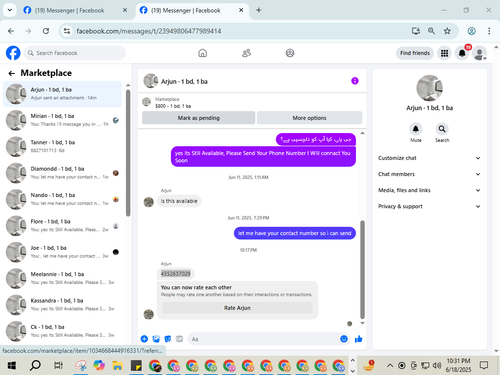
Task: Open Kassandra - 1 bd, 1 ba conversation
Action: (x=62, y=304)
